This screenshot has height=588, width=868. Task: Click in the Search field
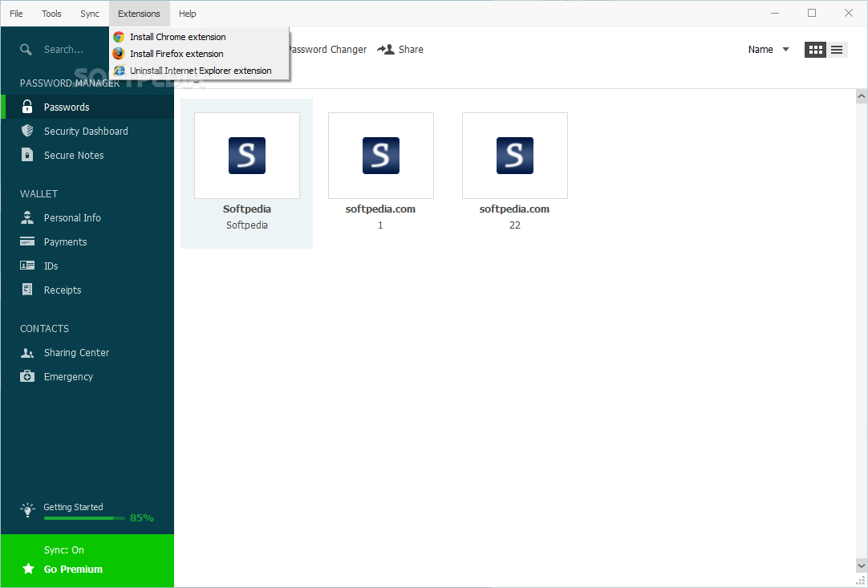point(63,49)
